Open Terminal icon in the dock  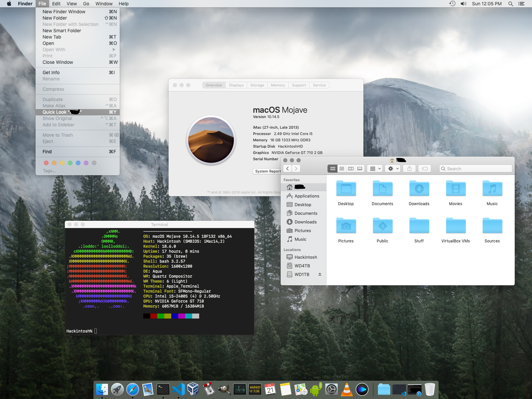pos(163,389)
